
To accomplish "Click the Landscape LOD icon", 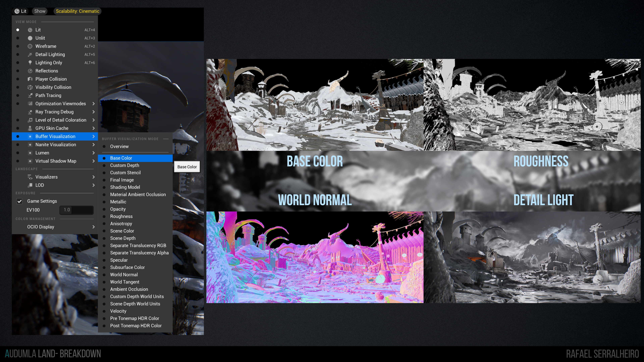I will pyautogui.click(x=30, y=185).
